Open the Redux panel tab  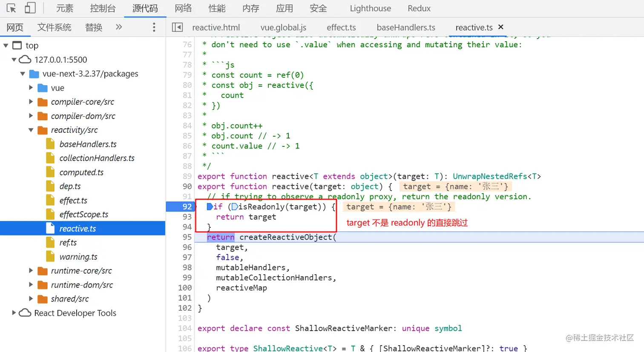coord(419,8)
